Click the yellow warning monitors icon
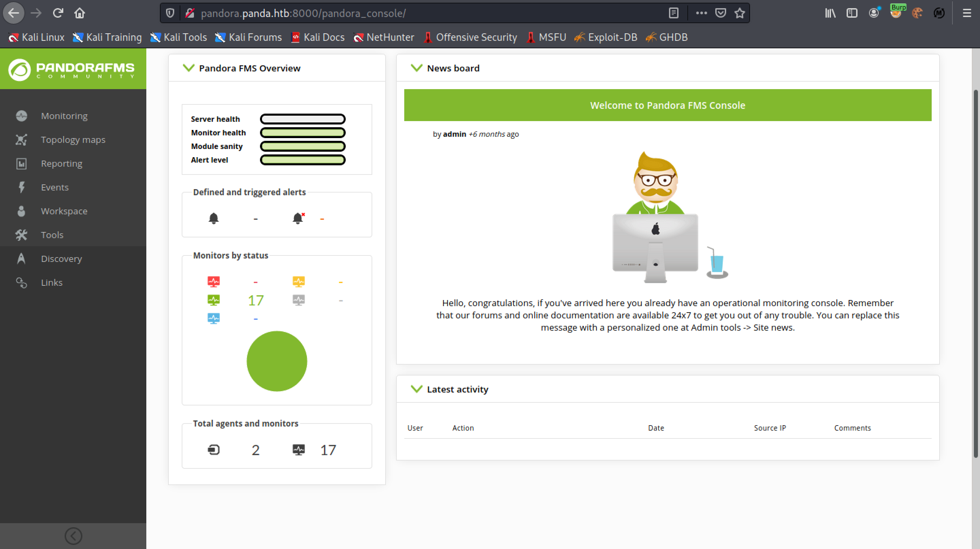Viewport: 980px width, 549px height. pyautogui.click(x=299, y=282)
